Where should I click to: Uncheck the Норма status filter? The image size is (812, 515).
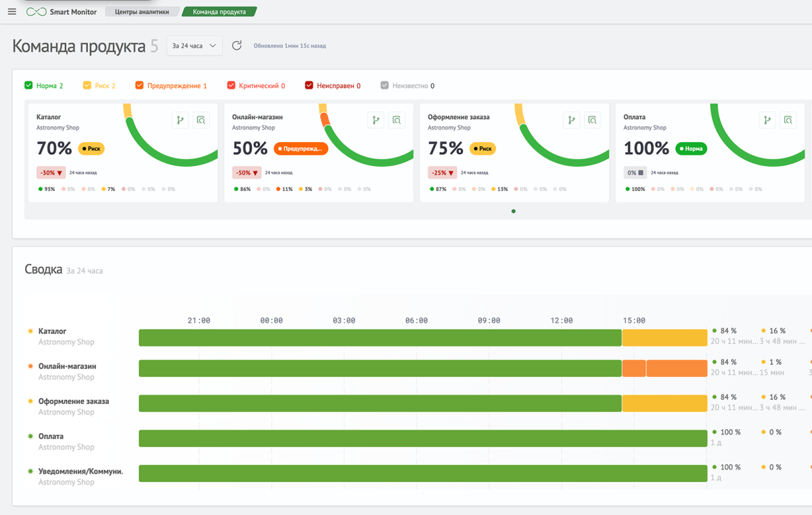28,85
